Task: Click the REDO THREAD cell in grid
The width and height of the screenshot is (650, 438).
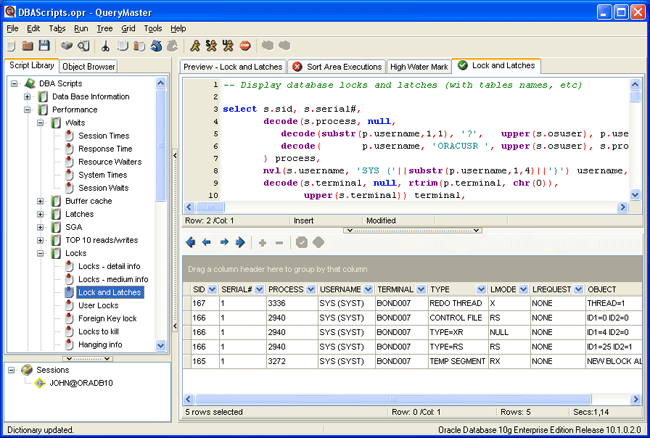Action: click(458, 303)
